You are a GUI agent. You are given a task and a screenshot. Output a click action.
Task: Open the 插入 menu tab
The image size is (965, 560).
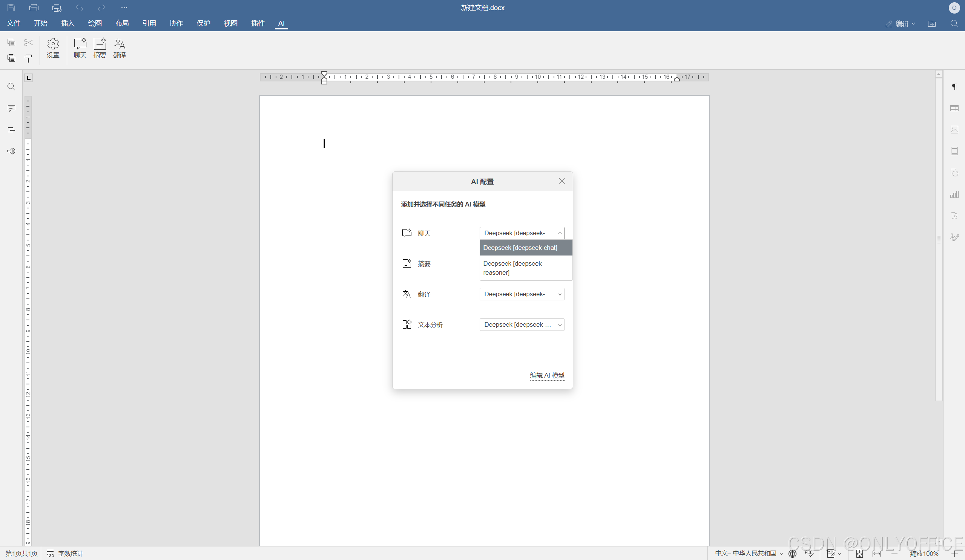point(68,23)
